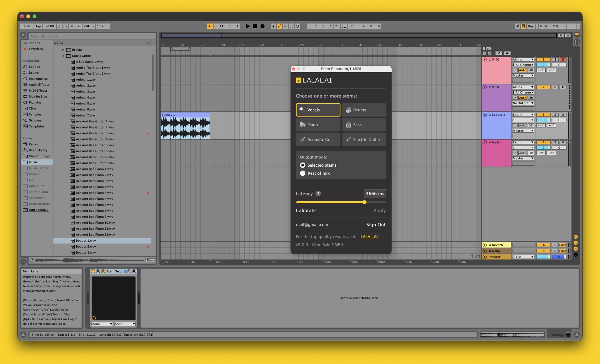
Task: Open the 1 Bar quantization dropdown
Action: (x=102, y=26)
